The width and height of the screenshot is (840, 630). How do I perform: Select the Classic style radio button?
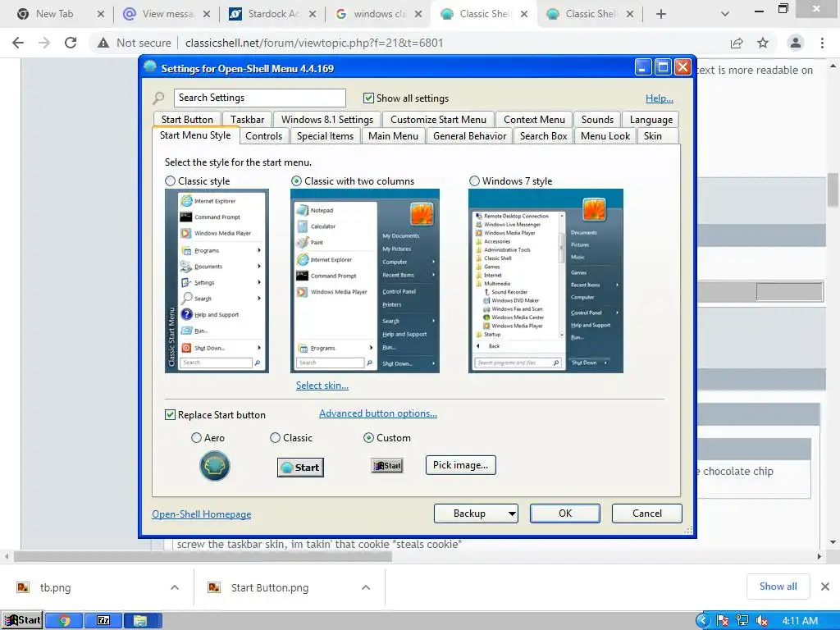(x=170, y=181)
